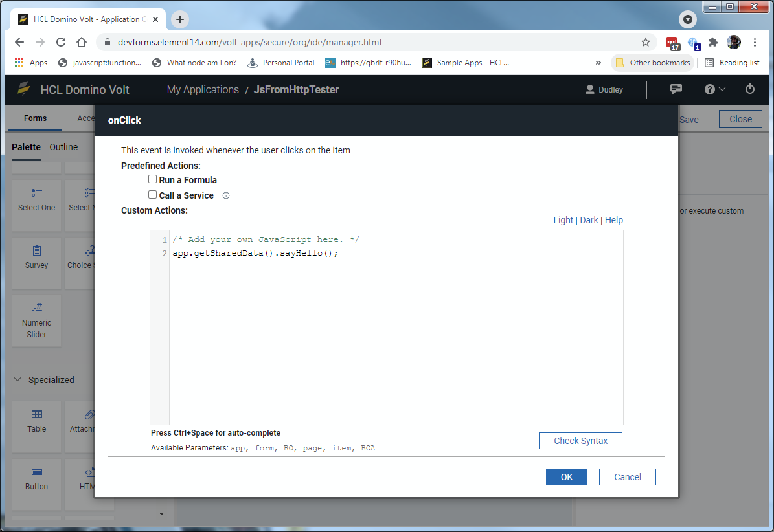774x532 pixels.
Task: Expand the bookmarks overflow chevron
Action: (x=598, y=63)
